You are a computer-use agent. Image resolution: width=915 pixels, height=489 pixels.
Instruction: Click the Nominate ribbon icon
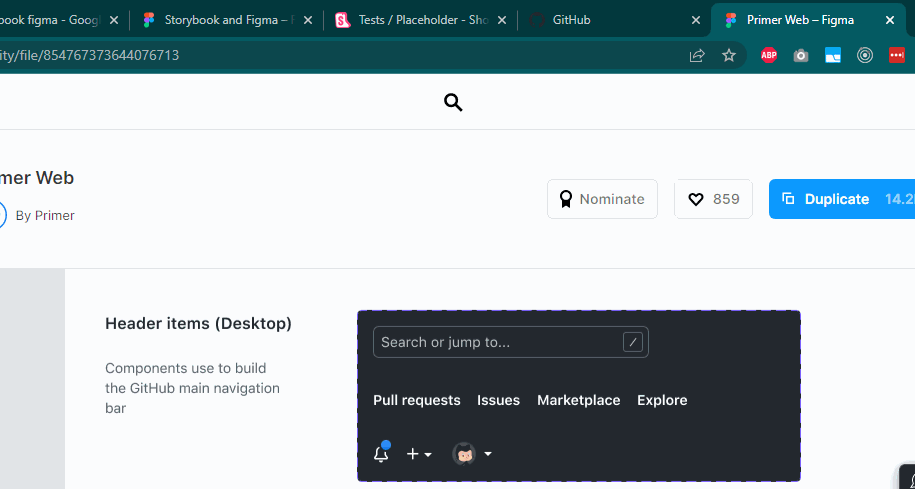tap(565, 199)
